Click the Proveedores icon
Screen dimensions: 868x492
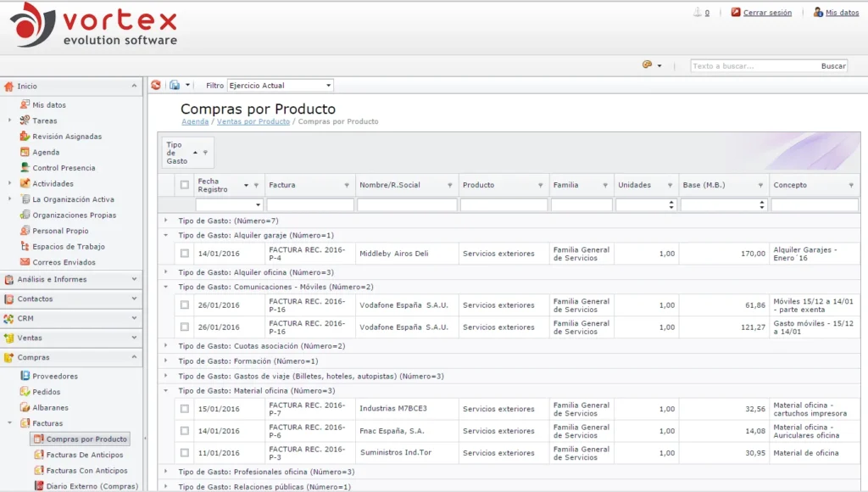25,376
